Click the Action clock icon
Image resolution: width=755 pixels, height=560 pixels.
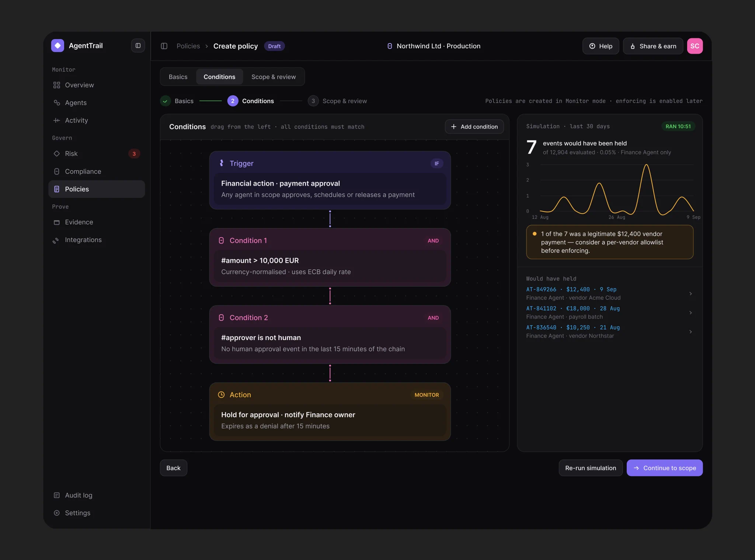(221, 395)
